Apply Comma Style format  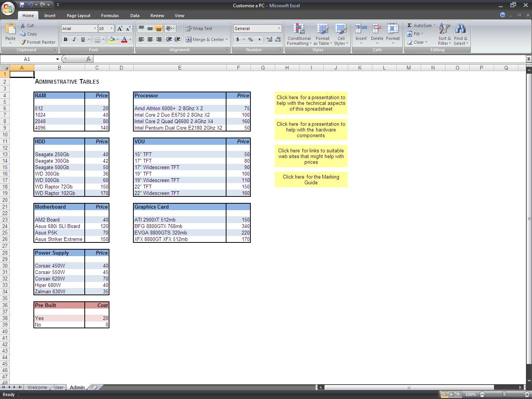[x=259, y=40]
